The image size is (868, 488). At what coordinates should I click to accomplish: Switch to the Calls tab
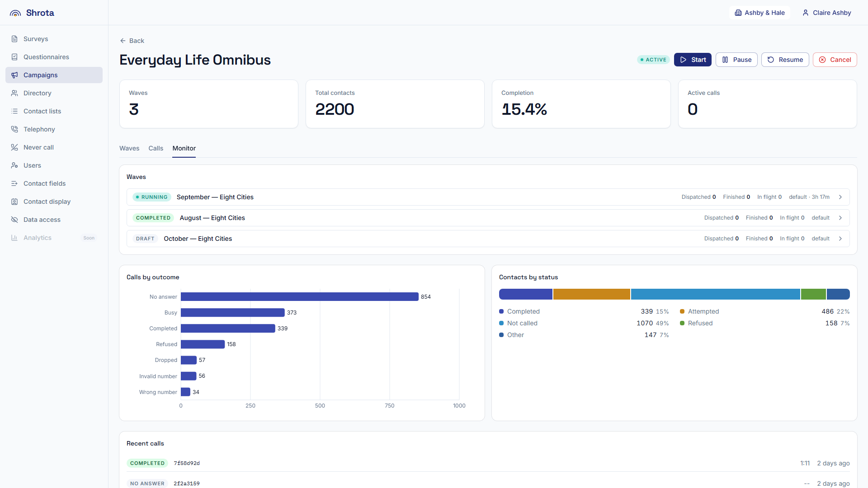tap(156, 148)
